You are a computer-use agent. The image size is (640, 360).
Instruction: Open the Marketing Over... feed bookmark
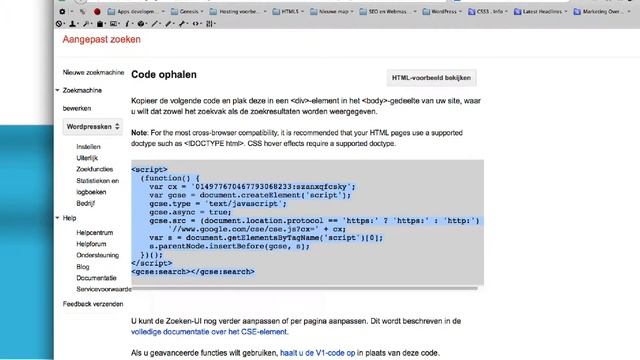pos(602,11)
